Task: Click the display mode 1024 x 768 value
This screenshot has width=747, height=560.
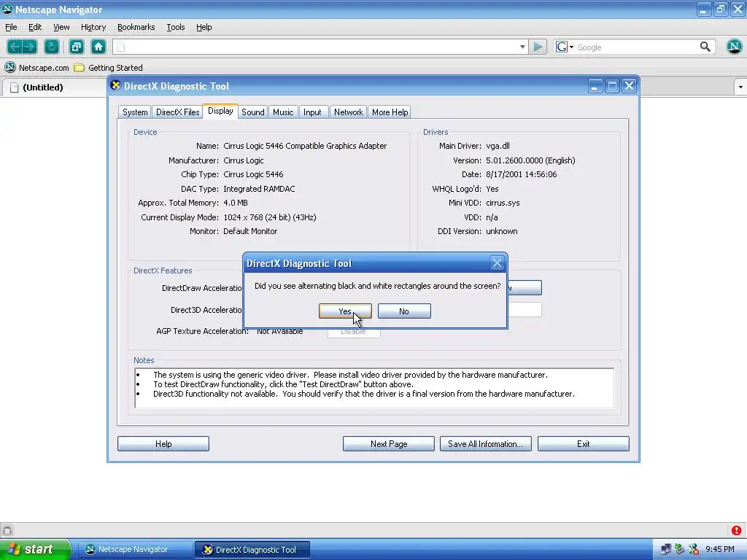Action: [x=270, y=217]
